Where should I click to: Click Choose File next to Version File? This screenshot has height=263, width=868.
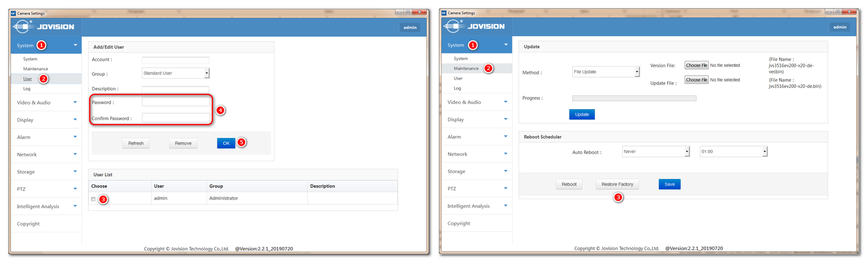point(696,66)
